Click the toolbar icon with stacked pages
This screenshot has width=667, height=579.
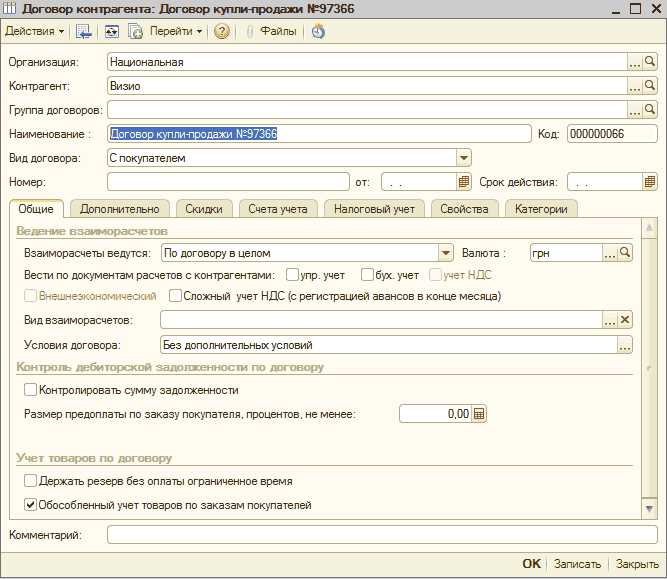pyautogui.click(x=135, y=31)
